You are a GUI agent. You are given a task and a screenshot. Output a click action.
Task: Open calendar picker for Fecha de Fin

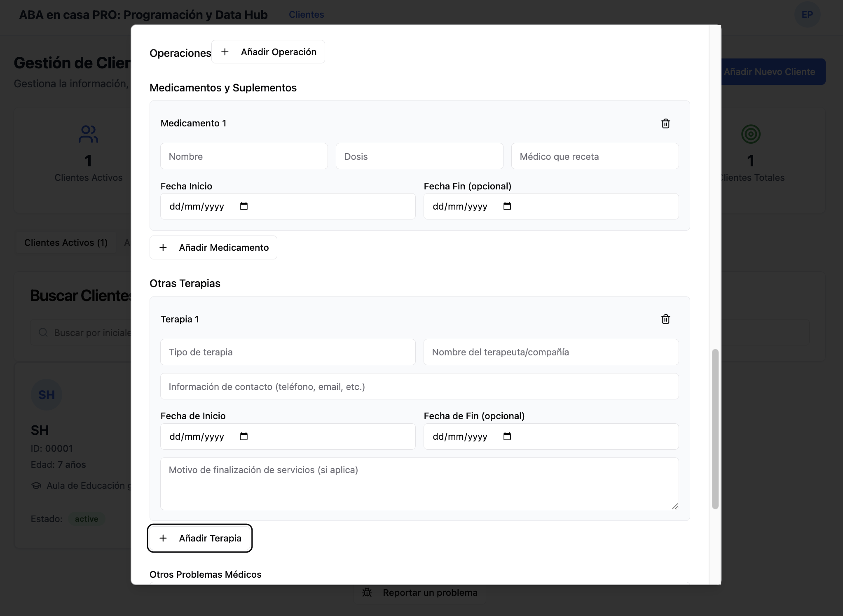tap(507, 436)
